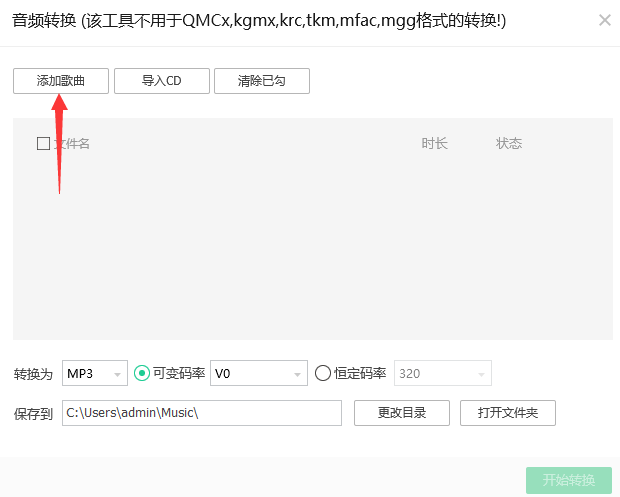Image resolution: width=620 pixels, height=497 pixels.
Task: Click the 时长 column header
Action: pos(434,144)
